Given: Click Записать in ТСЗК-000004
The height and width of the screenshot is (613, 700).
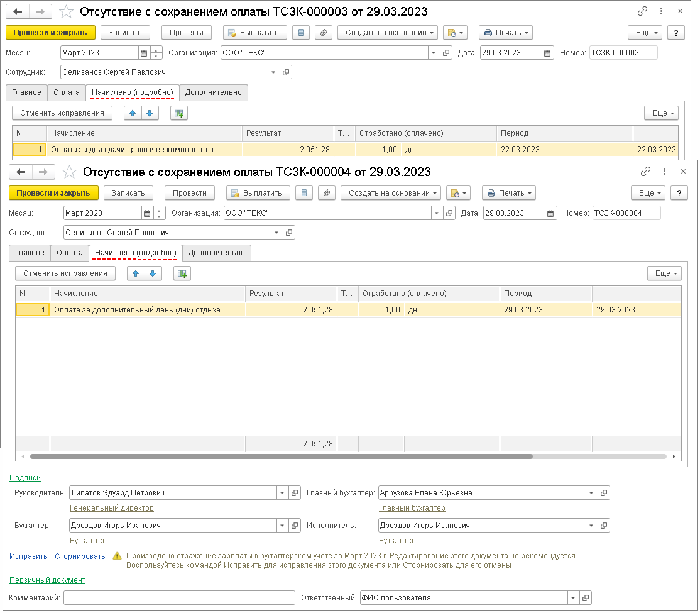Looking at the screenshot, I should pyautogui.click(x=128, y=193).
